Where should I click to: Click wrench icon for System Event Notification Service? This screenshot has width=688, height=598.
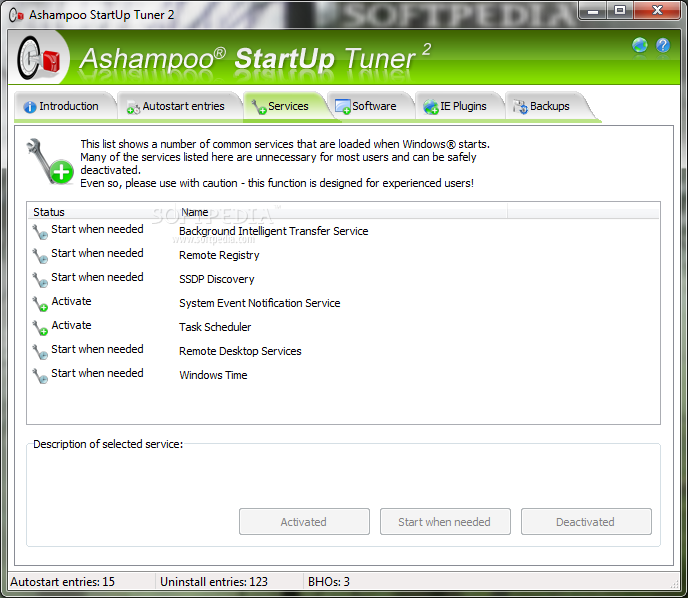[40, 304]
